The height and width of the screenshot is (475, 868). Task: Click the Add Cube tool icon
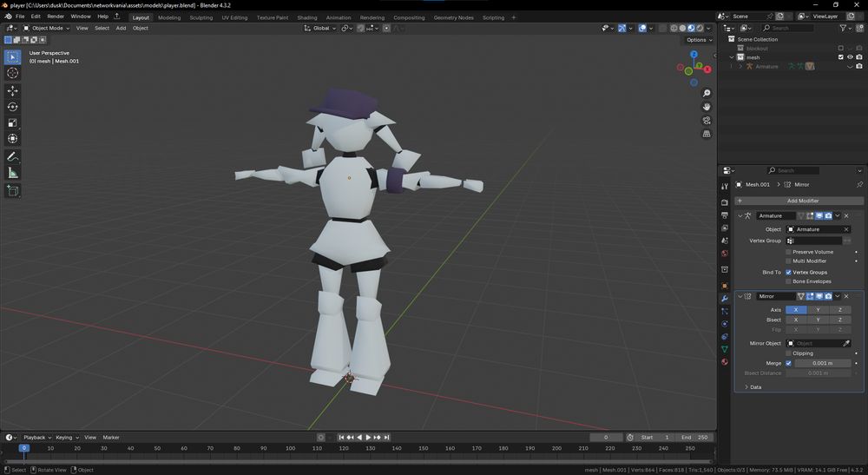[12, 190]
